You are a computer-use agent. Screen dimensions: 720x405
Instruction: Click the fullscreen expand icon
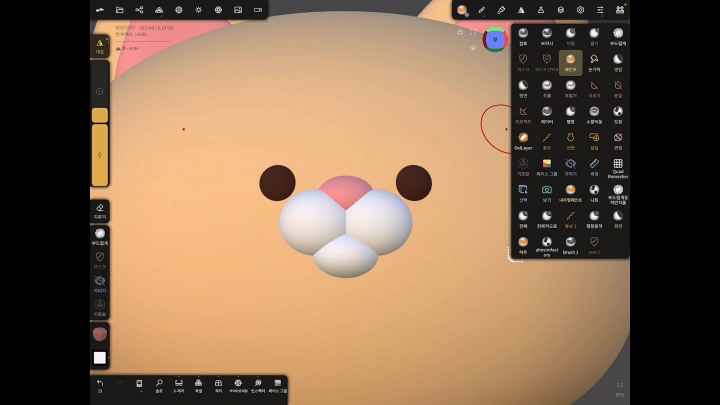click(x=473, y=32)
